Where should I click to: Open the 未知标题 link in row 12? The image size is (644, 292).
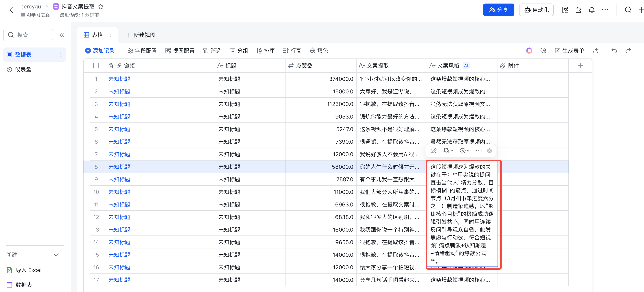pos(119,217)
